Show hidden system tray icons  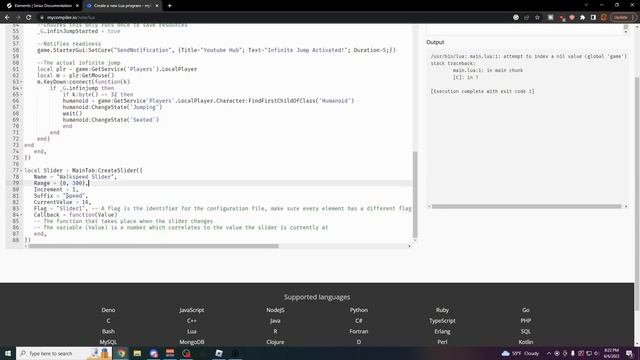point(549,353)
